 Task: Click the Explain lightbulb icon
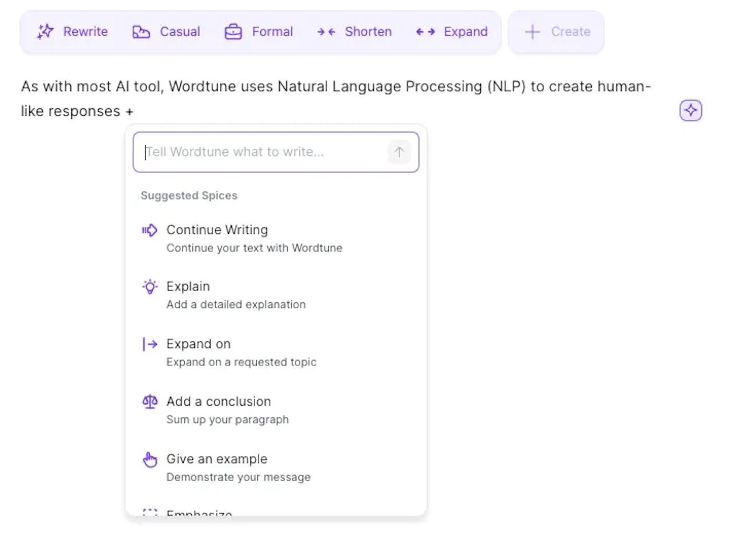[150, 286]
